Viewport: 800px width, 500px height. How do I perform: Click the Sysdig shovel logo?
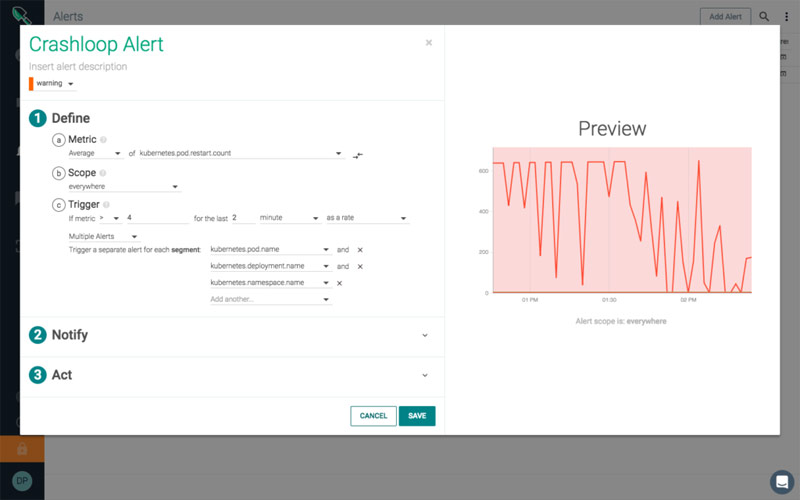point(21,15)
